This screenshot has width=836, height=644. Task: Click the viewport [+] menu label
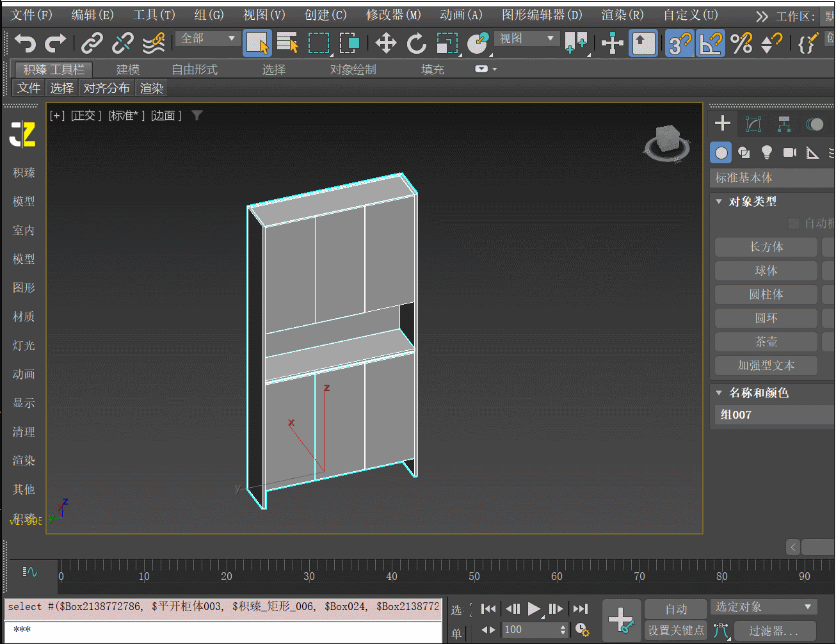[58, 115]
